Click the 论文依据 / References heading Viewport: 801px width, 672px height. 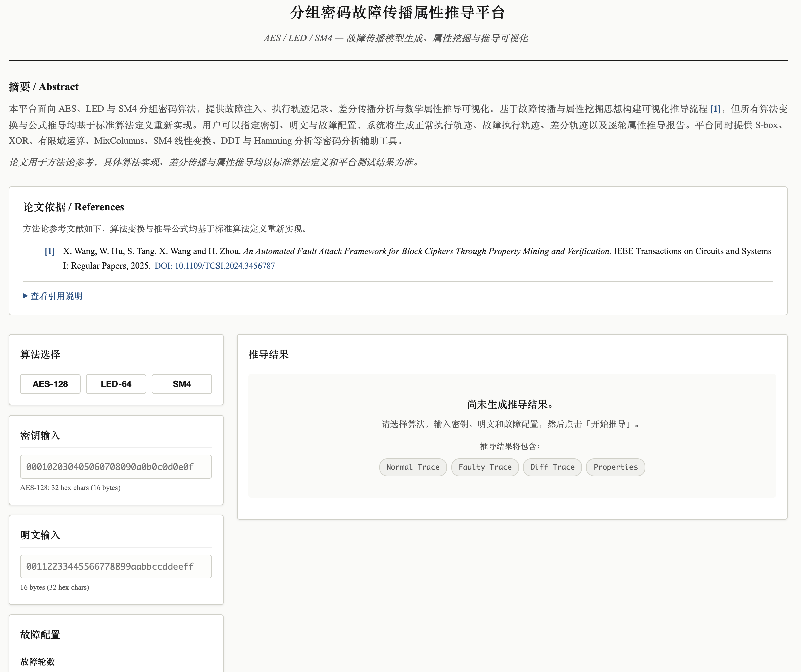pyautogui.click(x=74, y=207)
